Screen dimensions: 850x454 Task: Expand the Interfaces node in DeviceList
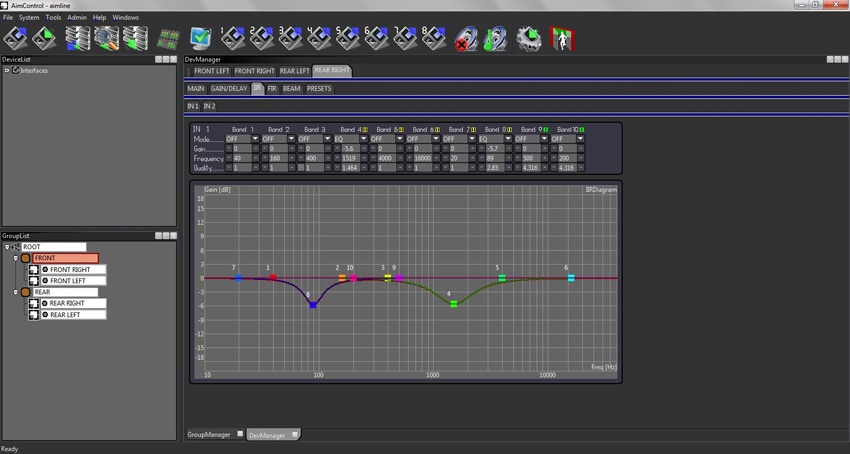pos(7,71)
